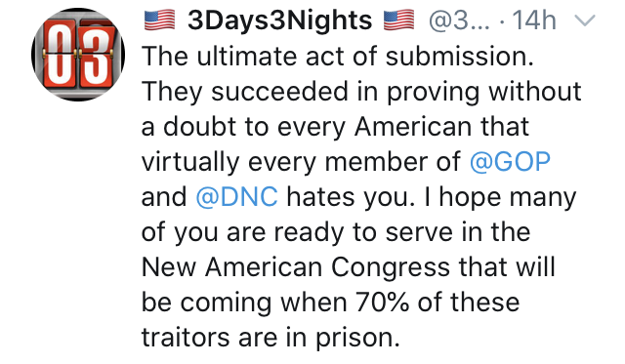Open the @DNC mention link
This screenshot has width=625, height=364.
(x=236, y=197)
